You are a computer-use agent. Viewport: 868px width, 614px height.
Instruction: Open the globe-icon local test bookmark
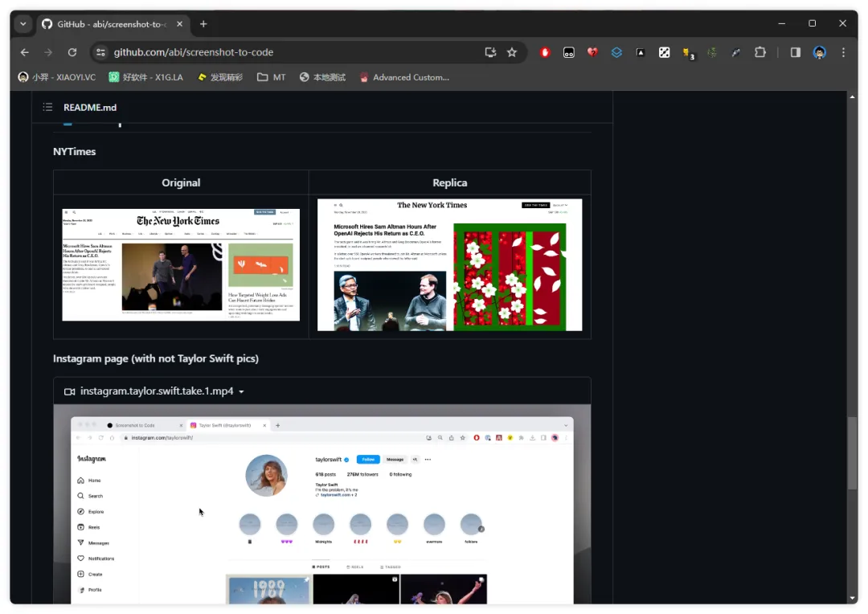coord(322,77)
